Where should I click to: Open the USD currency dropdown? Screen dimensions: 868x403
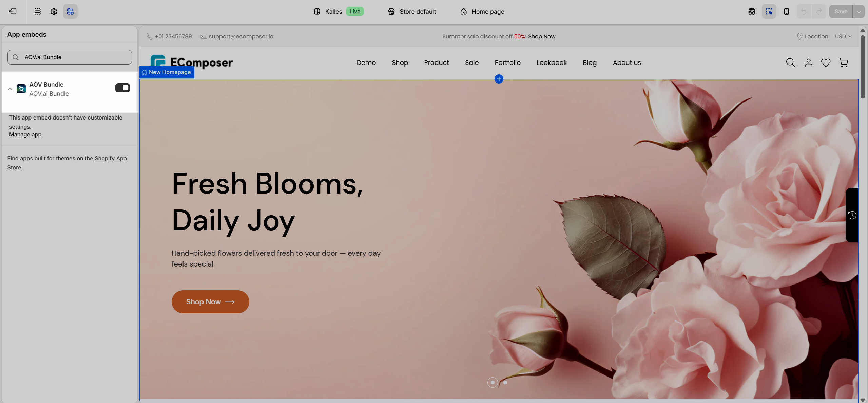(x=843, y=36)
